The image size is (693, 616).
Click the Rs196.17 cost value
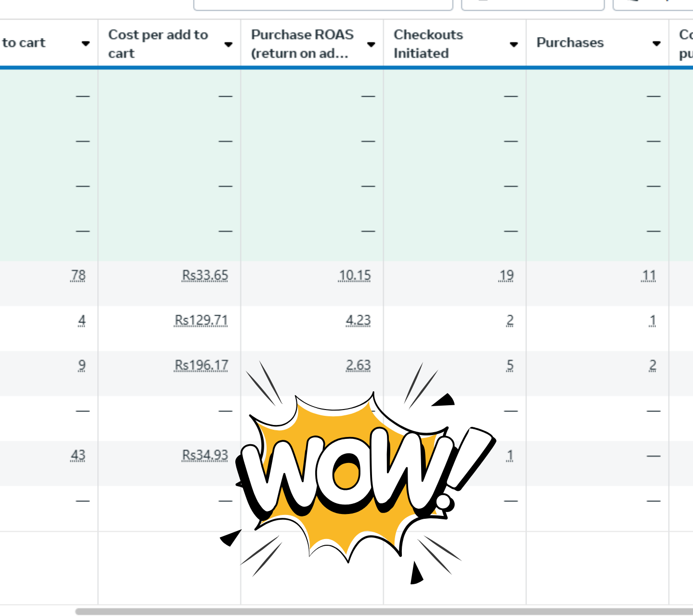(x=201, y=366)
